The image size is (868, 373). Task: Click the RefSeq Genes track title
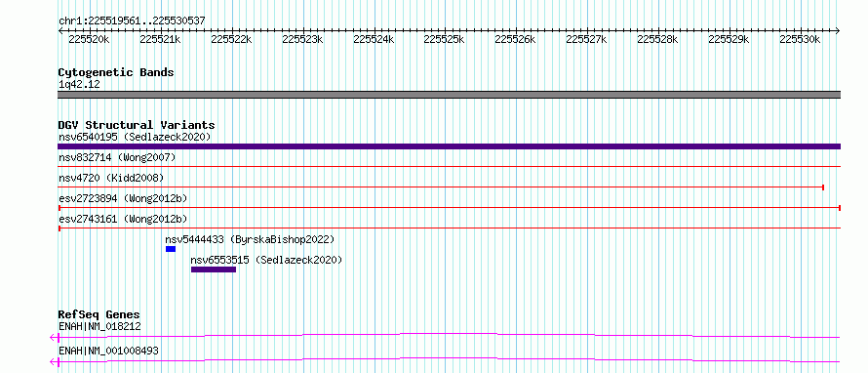[x=99, y=314]
